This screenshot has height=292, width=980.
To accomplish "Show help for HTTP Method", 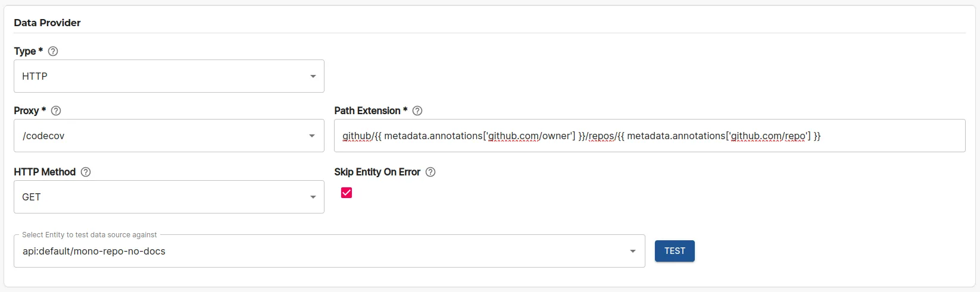I will [86, 172].
